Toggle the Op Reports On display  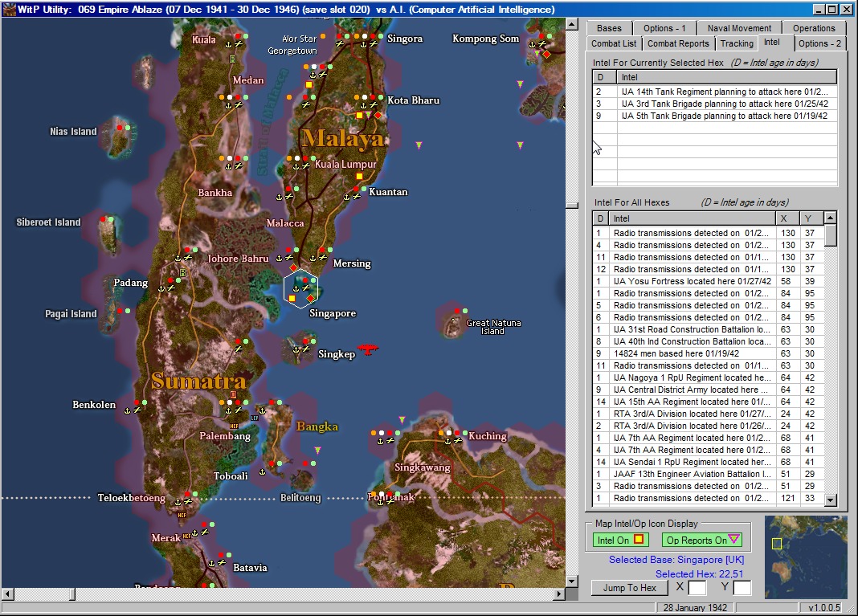(703, 540)
